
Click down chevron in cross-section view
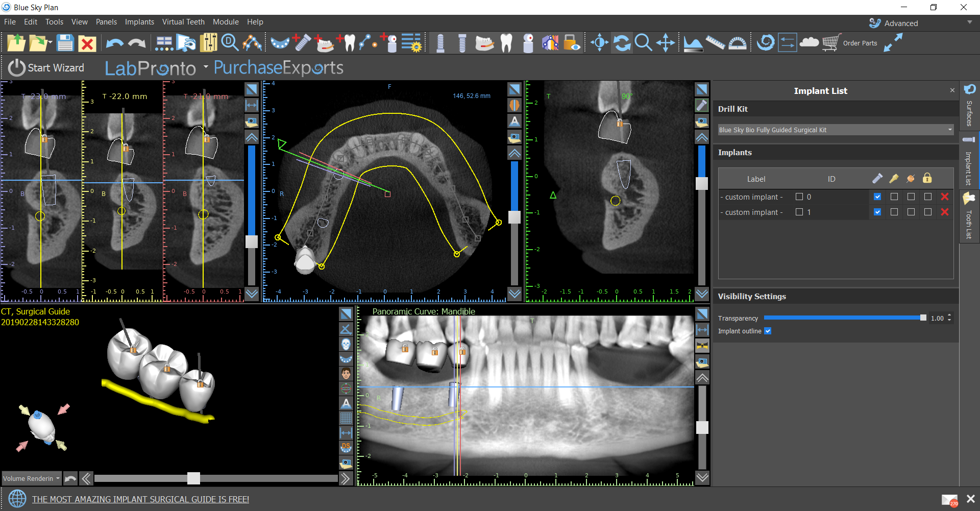point(252,294)
